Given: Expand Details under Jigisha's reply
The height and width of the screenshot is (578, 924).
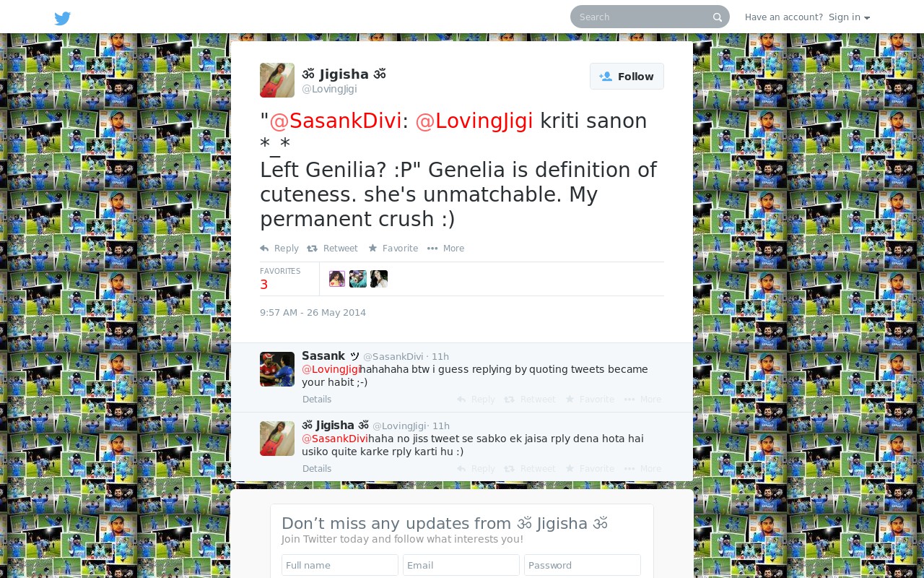Looking at the screenshot, I should coord(317,469).
